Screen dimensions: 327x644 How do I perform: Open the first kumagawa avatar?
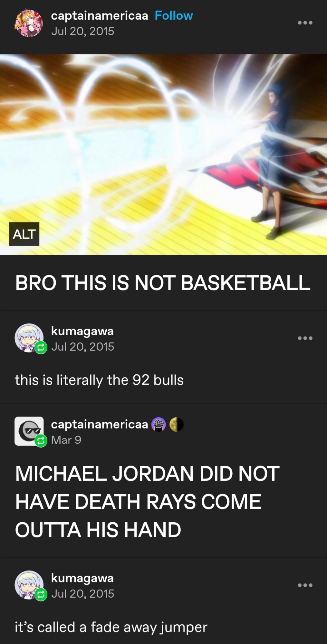point(29,338)
